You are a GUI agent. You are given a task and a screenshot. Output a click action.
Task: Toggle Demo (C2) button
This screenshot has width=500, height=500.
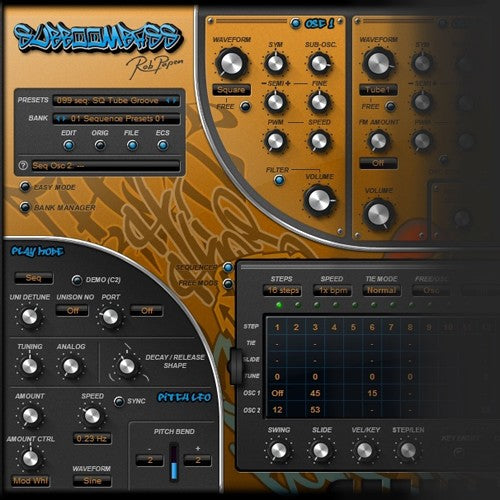(x=77, y=280)
